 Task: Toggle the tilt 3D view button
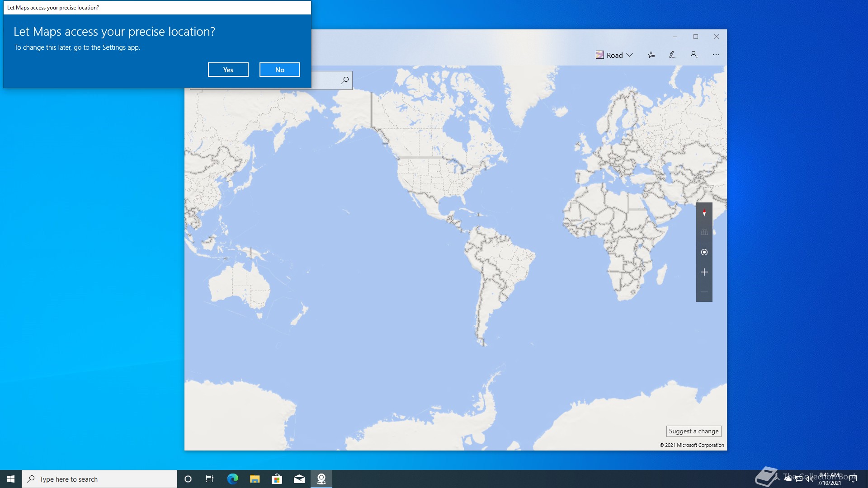tap(704, 232)
